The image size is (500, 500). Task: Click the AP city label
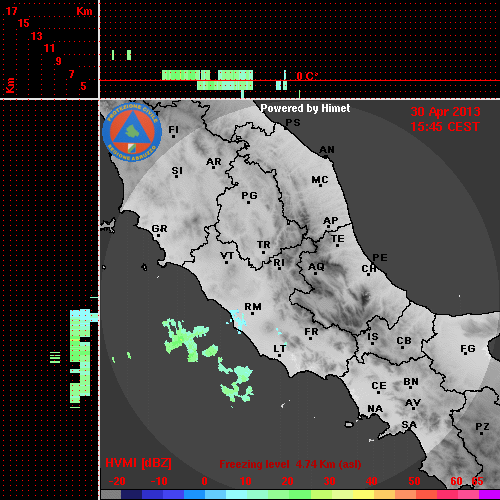(331, 220)
